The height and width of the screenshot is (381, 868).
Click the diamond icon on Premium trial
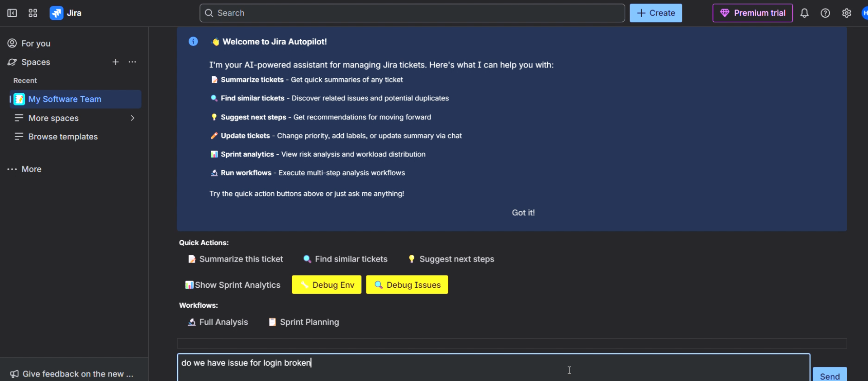(725, 13)
